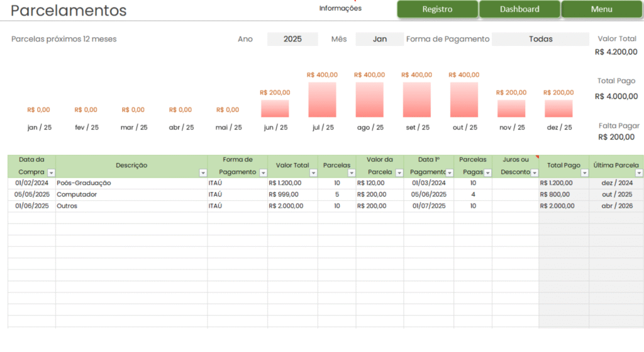The image size is (644, 352).
Task: Open the Forma de Pagamento column filter
Action: pyautogui.click(x=263, y=173)
